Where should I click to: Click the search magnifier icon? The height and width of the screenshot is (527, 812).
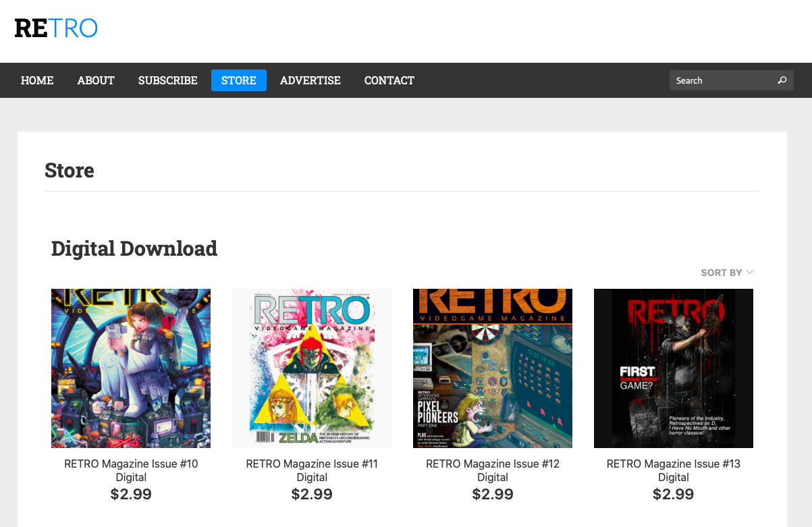pos(782,80)
